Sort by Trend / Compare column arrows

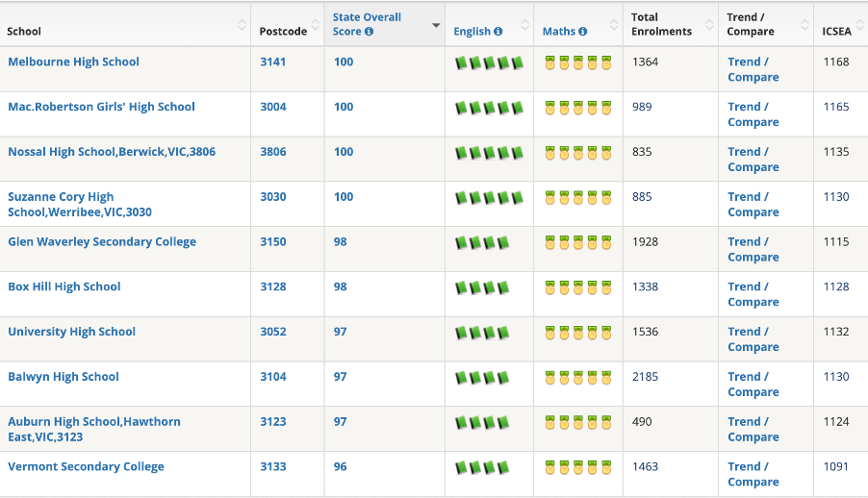tap(804, 25)
